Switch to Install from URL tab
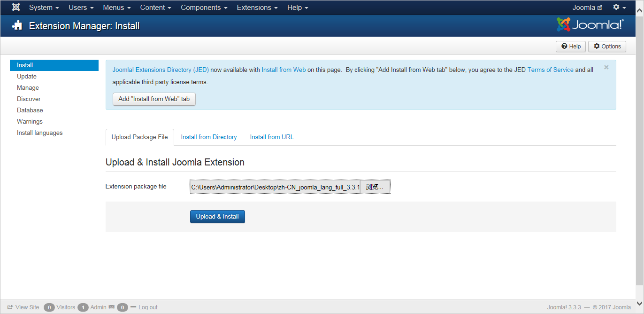Screen dimensions: 644x314 pos(272,137)
